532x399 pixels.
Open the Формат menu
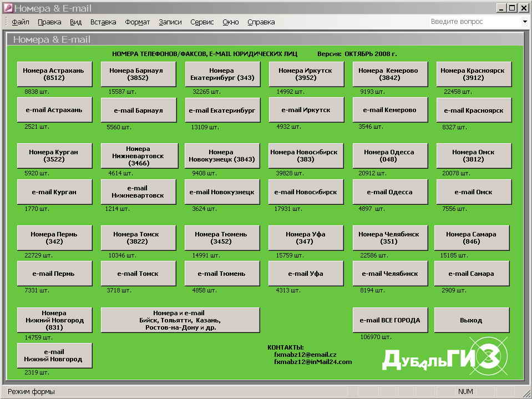coord(137,22)
